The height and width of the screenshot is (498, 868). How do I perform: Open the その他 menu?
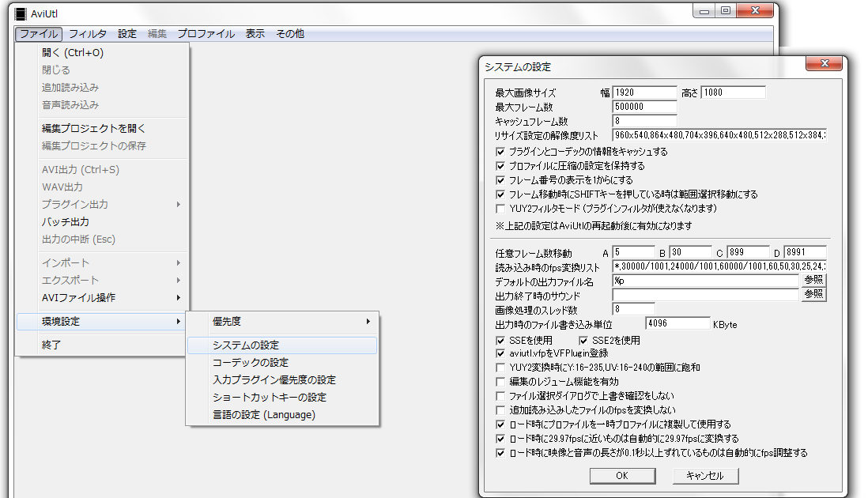tap(290, 34)
